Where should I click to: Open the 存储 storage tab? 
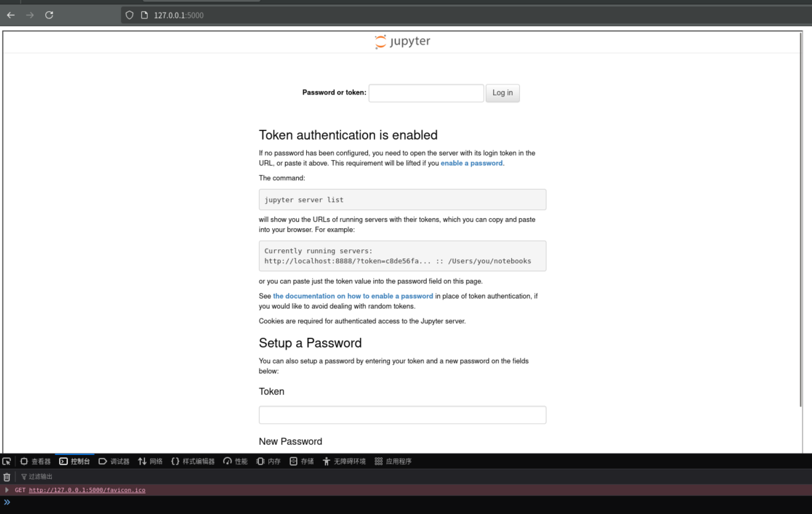tap(302, 461)
